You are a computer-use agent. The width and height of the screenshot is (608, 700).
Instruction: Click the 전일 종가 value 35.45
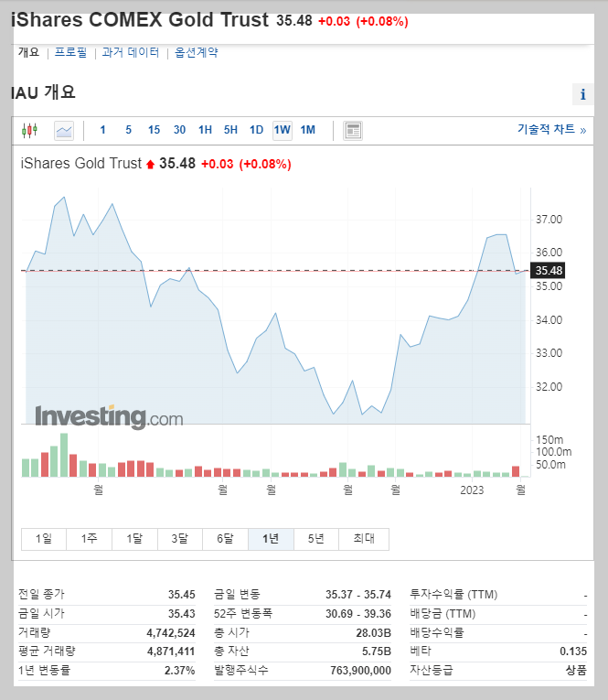182,595
